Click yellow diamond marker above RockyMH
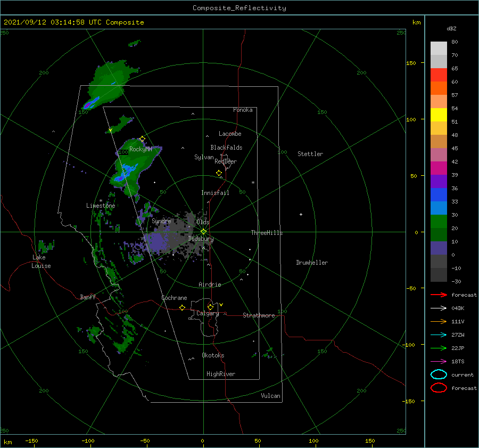 point(142,139)
